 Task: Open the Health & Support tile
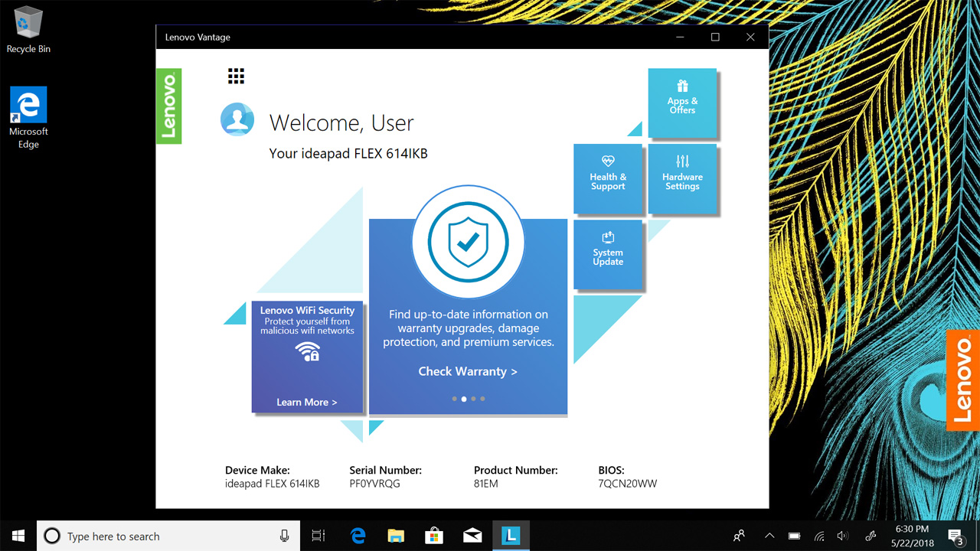608,178
